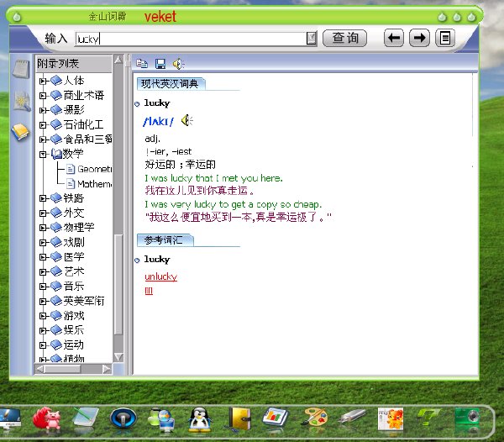Expand the 食品和三餐 tree node
Screen dimensions: 504x442
click(43, 139)
